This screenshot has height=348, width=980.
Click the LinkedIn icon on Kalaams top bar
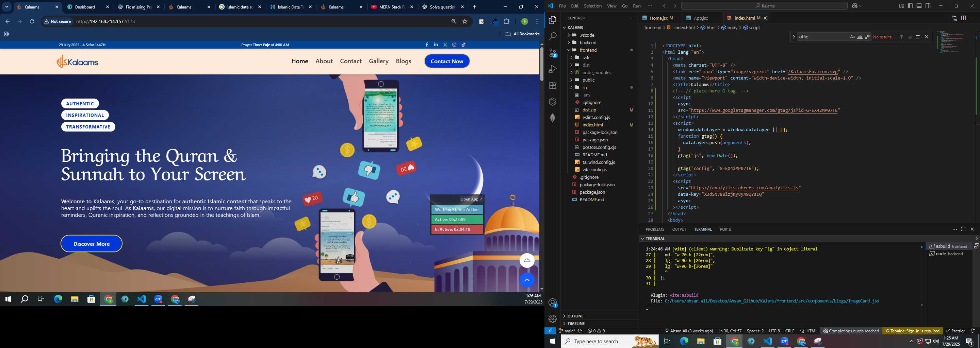tap(436, 45)
